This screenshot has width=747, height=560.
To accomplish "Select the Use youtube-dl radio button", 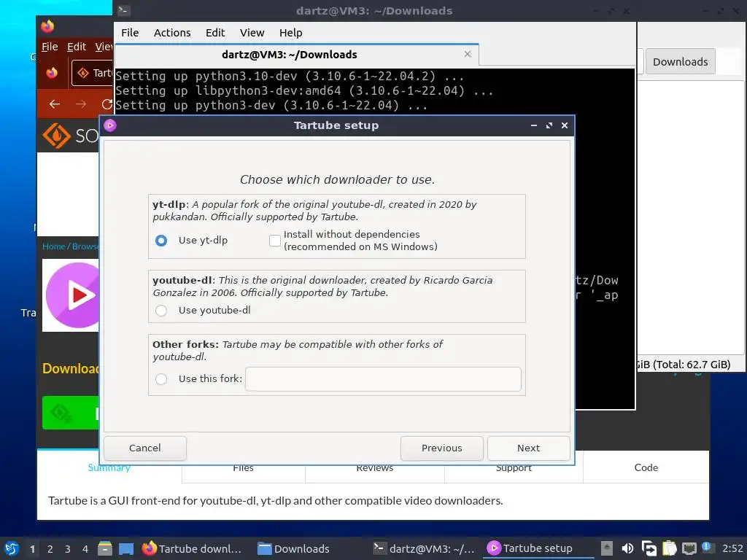I will point(161,311).
